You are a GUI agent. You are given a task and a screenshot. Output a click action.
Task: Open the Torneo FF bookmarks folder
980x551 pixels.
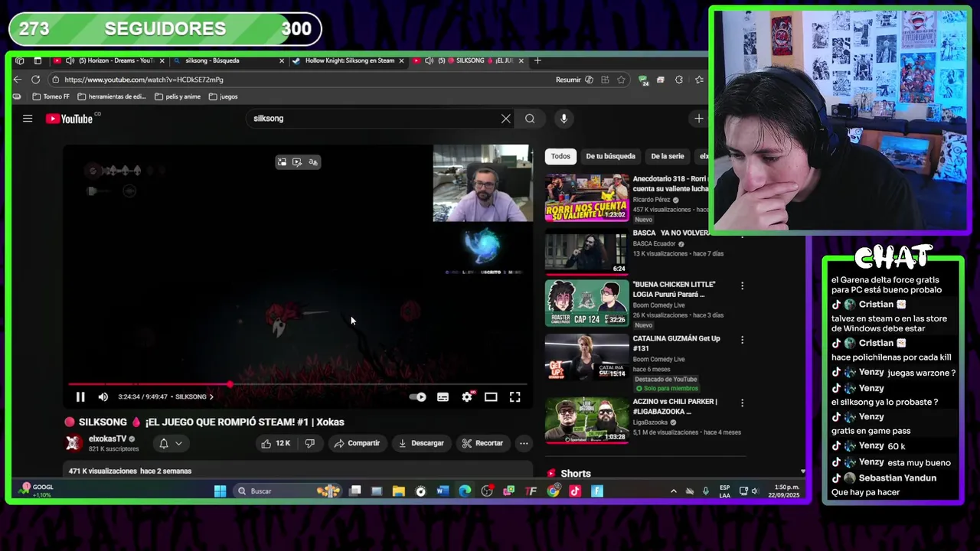51,96
